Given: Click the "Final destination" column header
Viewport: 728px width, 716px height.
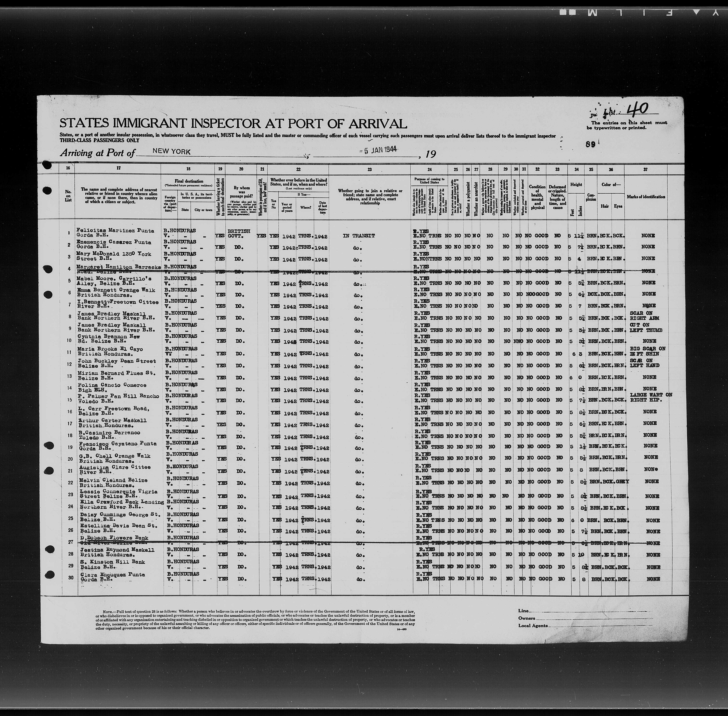Looking at the screenshot, I should [x=189, y=181].
